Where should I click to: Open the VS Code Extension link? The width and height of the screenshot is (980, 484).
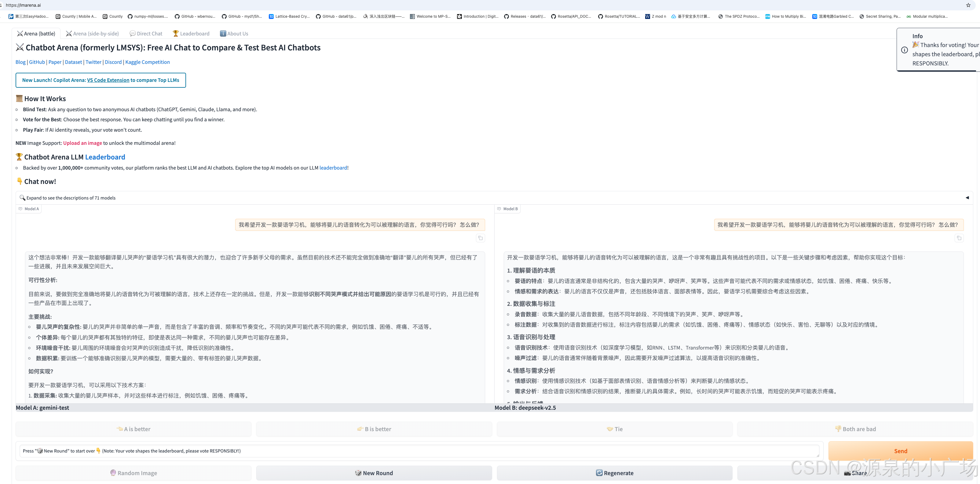[x=108, y=80]
